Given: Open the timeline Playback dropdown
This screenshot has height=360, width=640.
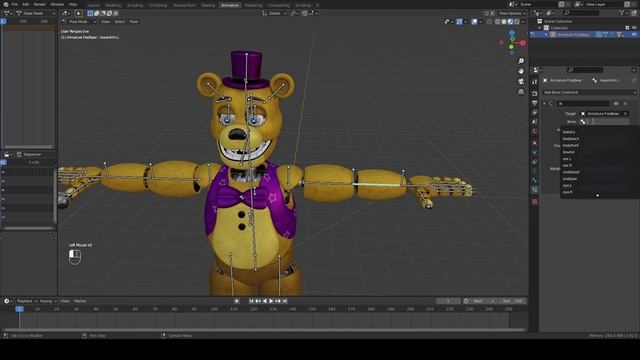Looking at the screenshot, I should (x=27, y=301).
